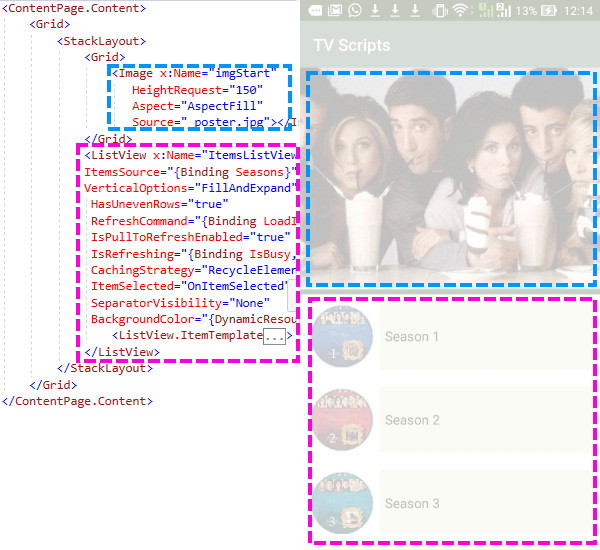Click the Aspect="AspectFill" attribute

(197, 106)
